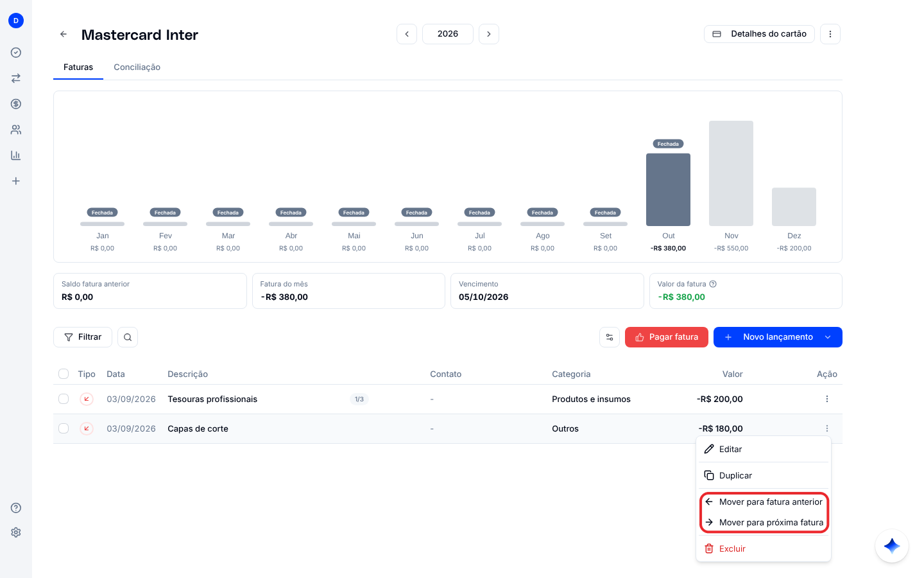Select the Out invoice bar in chart
This screenshot has width=924, height=578.
(x=668, y=189)
